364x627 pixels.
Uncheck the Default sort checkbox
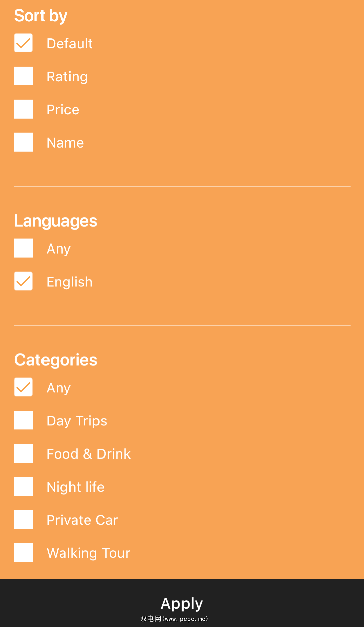click(23, 43)
